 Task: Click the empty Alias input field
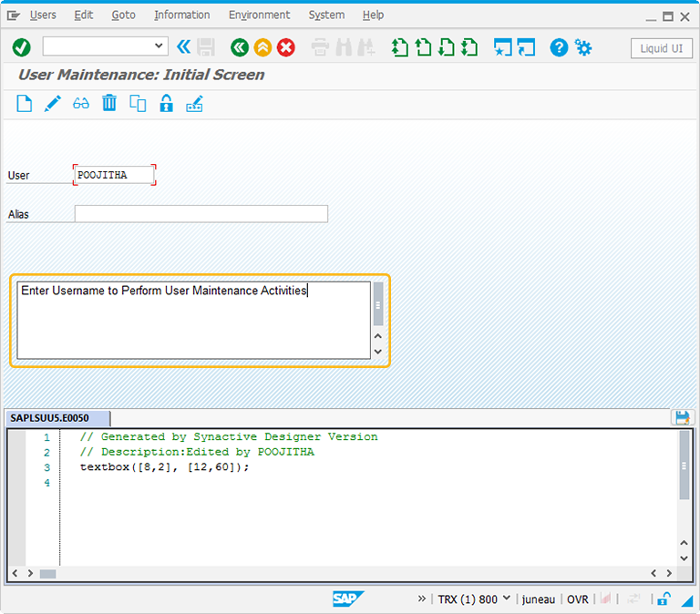(x=201, y=214)
